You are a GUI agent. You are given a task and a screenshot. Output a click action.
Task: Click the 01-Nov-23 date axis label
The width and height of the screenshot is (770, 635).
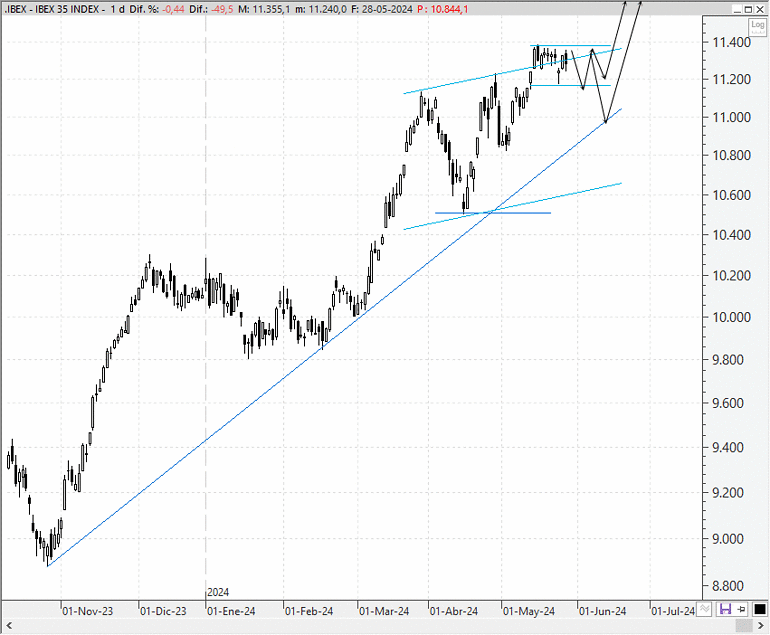[x=87, y=611]
